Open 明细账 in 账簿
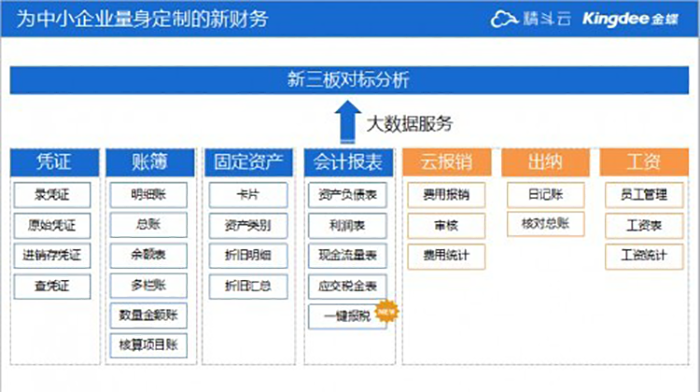This screenshot has height=392, width=700. click(149, 195)
